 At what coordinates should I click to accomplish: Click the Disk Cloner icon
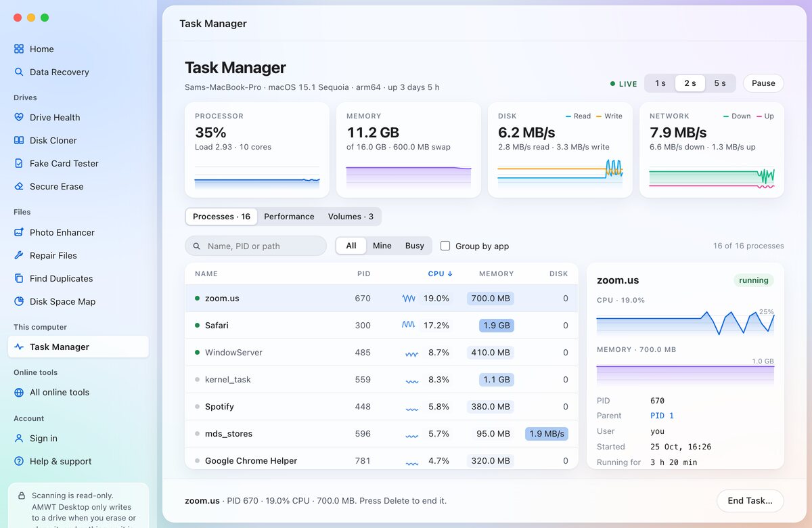[x=19, y=140]
